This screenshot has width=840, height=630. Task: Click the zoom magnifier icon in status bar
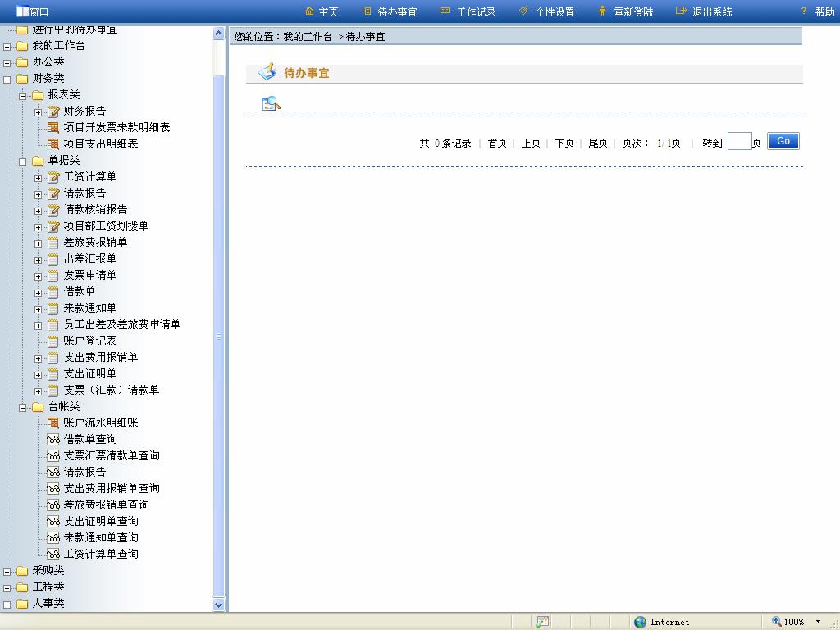tap(776, 622)
